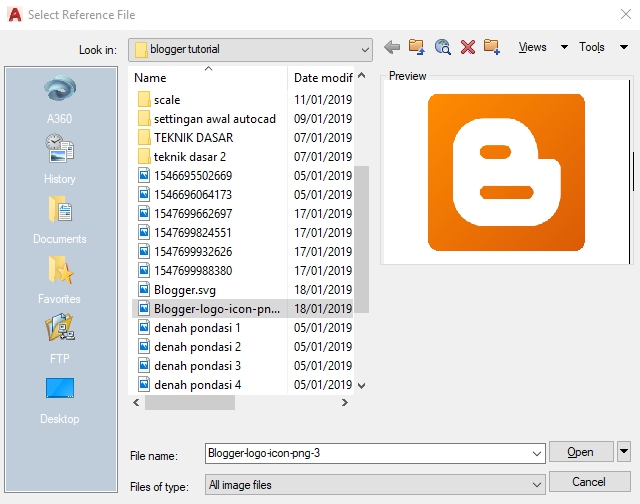This screenshot has height=504, width=640.
Task: Expand the Look in folder dropdown
Action: [x=364, y=50]
